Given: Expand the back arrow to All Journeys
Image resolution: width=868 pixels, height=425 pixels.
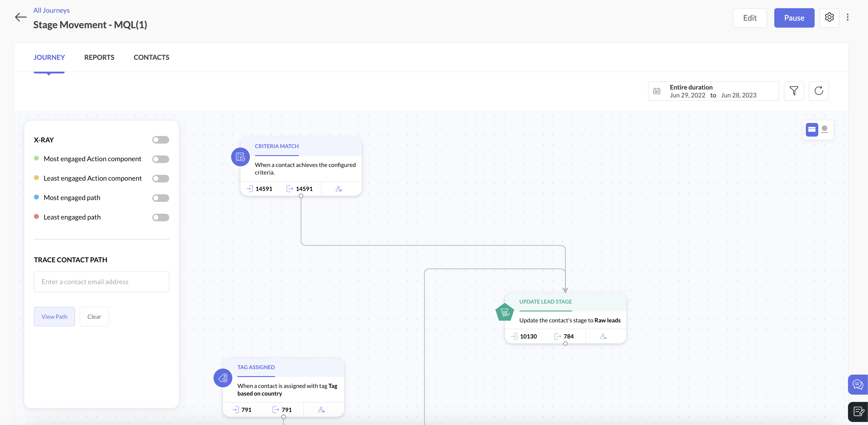Looking at the screenshot, I should pyautogui.click(x=21, y=17).
